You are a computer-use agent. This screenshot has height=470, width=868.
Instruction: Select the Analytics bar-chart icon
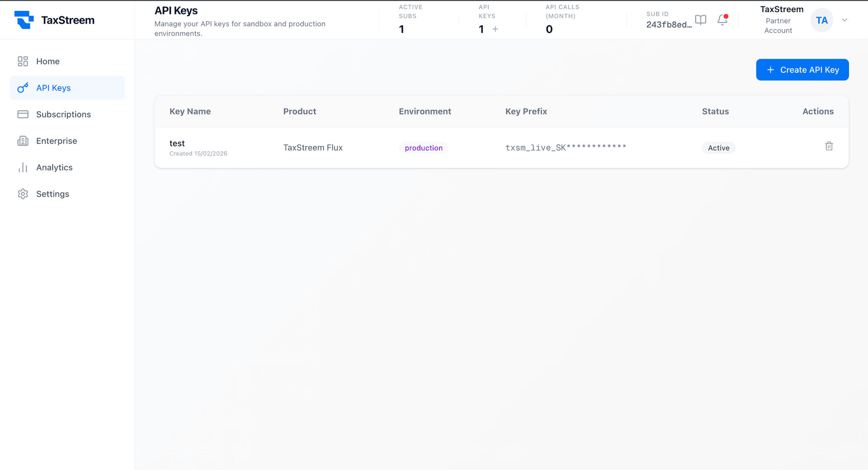(x=23, y=167)
